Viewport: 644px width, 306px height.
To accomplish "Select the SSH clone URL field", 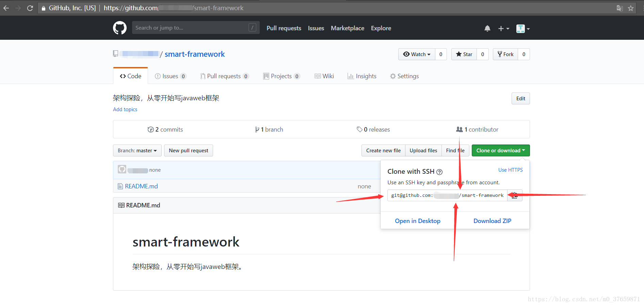I will coord(447,195).
